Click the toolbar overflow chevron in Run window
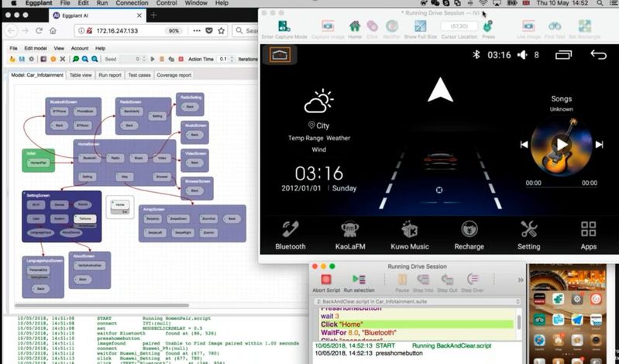 tap(521, 280)
